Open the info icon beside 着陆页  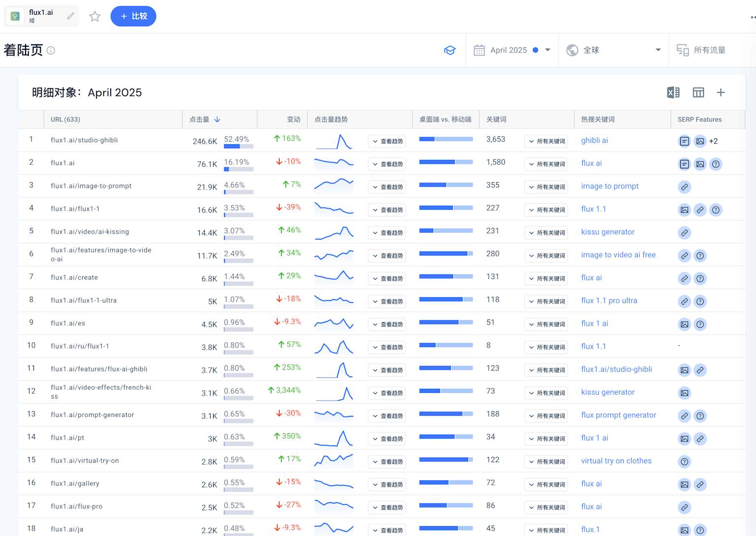click(51, 50)
